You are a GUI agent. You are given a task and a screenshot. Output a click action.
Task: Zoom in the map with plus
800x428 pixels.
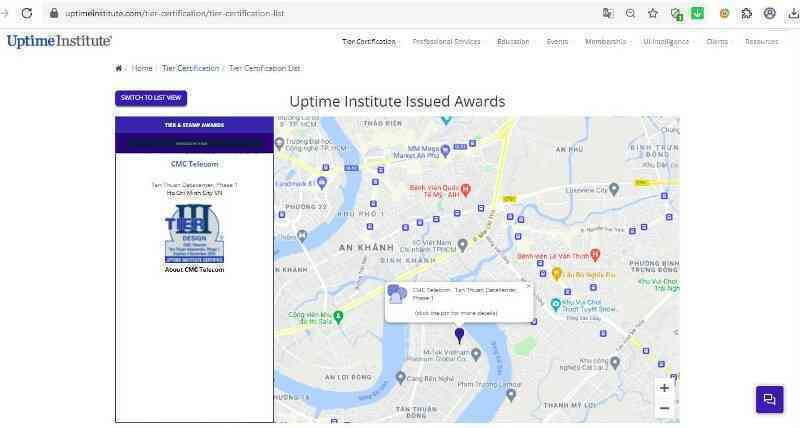[664, 388]
